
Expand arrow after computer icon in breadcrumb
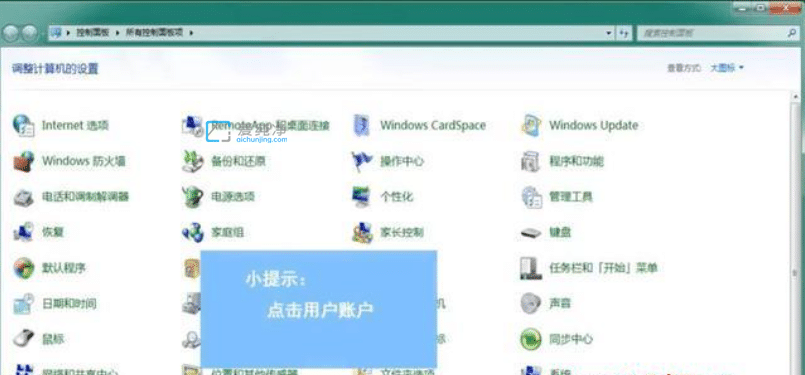tap(69, 33)
